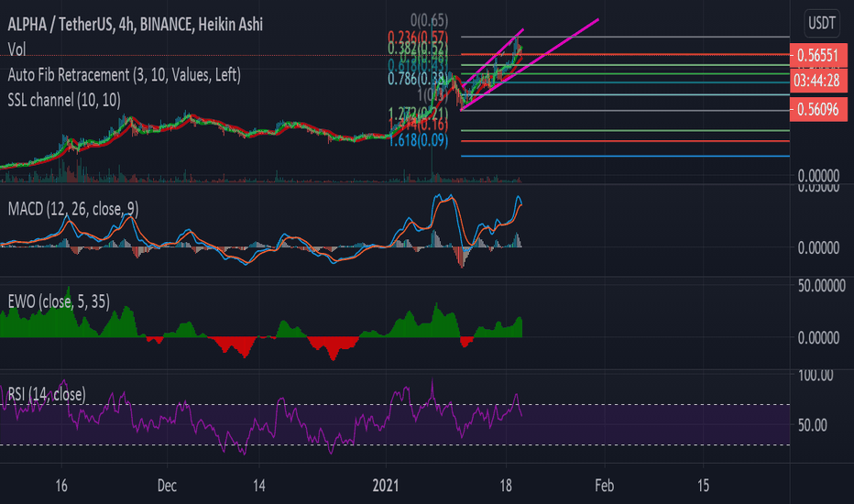Image resolution: width=854 pixels, height=504 pixels.
Task: Open Auto Fib Retracement indicator legend
Action: 125,74
